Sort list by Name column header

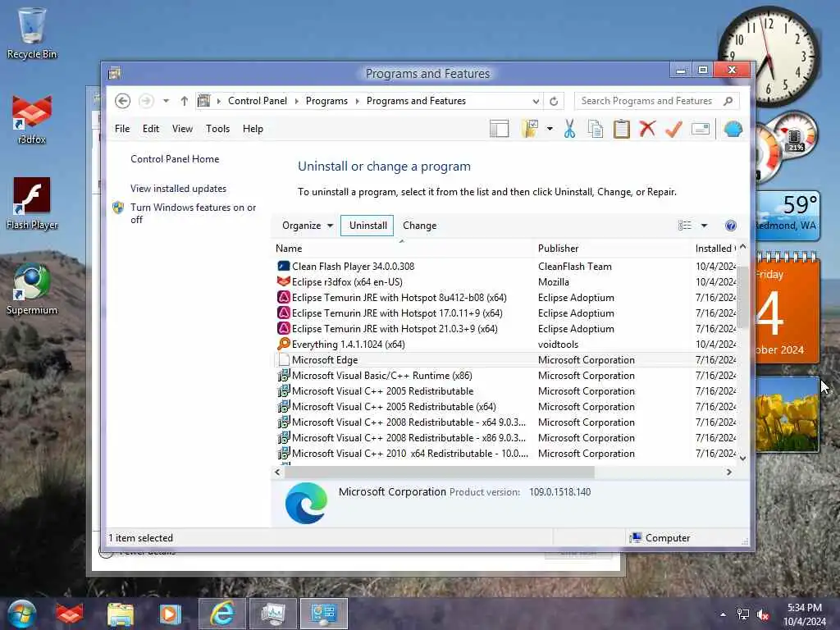tap(404, 248)
